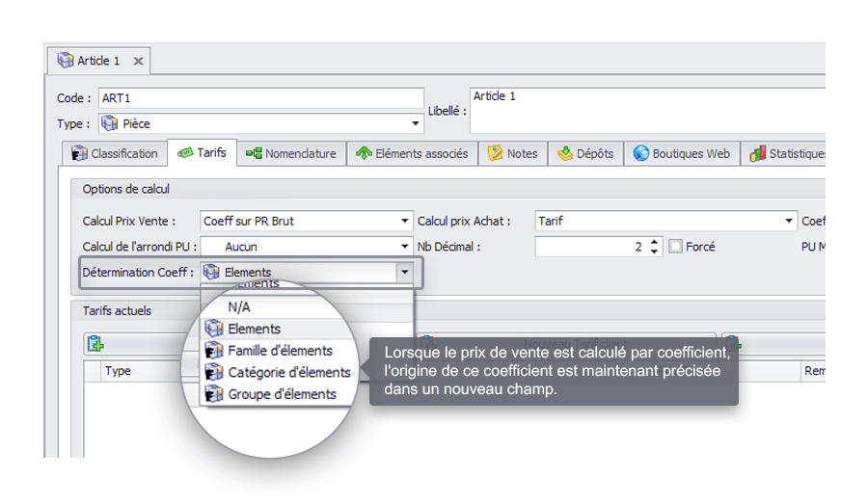Image resolution: width=868 pixels, height=503 pixels.
Task: Collapse the Détermination Coeff dropdown arrow
Action: pos(405,273)
